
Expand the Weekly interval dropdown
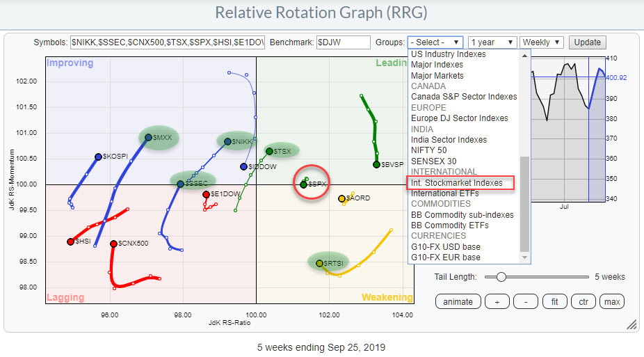542,42
